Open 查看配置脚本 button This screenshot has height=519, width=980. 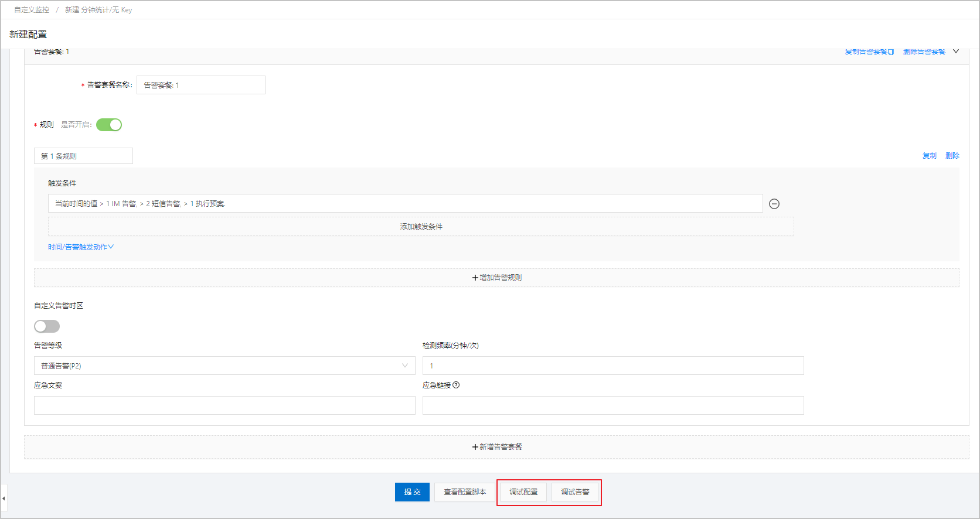(x=465, y=492)
